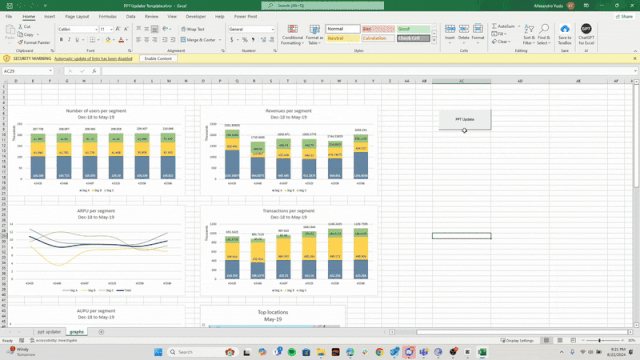Switch to Normal view in status bar
640x360 pixels.
click(x=546, y=340)
